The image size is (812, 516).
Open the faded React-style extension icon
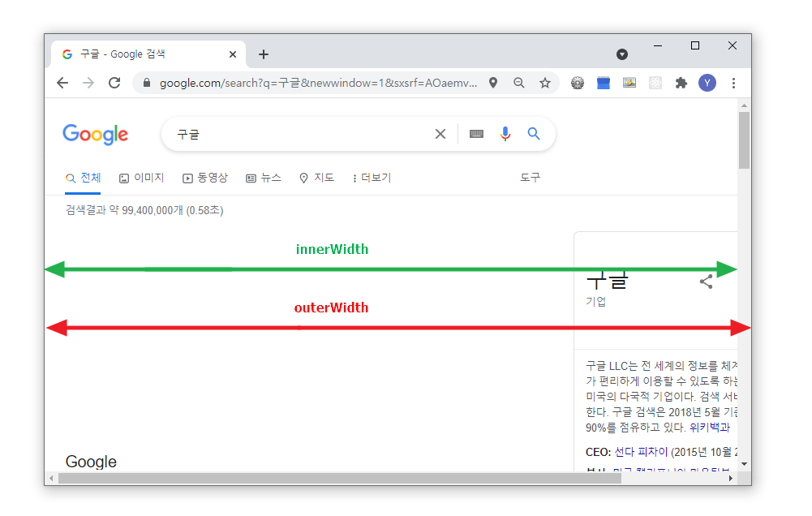(655, 83)
